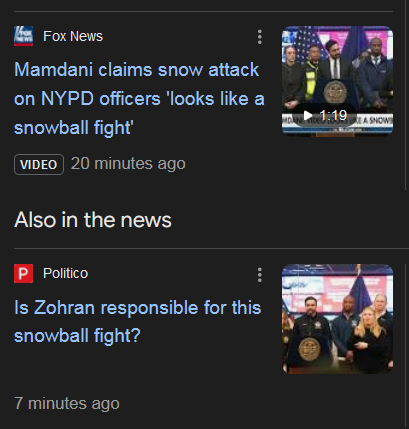The image size is (409, 429).
Task: Open the 'Is Zohran responsible' headline
Action: [137, 321]
